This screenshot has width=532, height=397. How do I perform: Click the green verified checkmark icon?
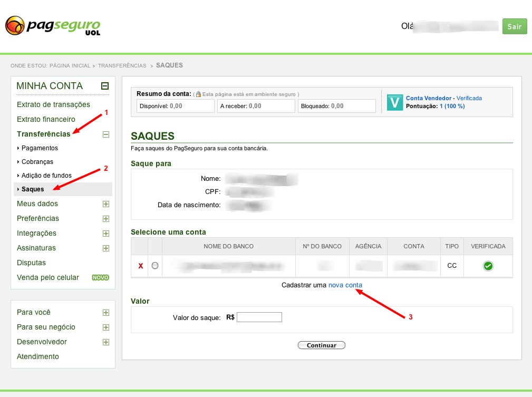click(x=488, y=266)
